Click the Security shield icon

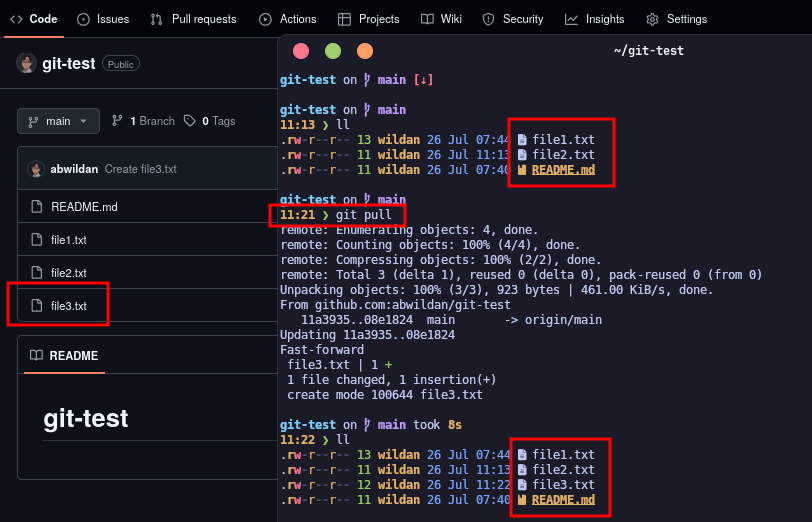[488, 20]
